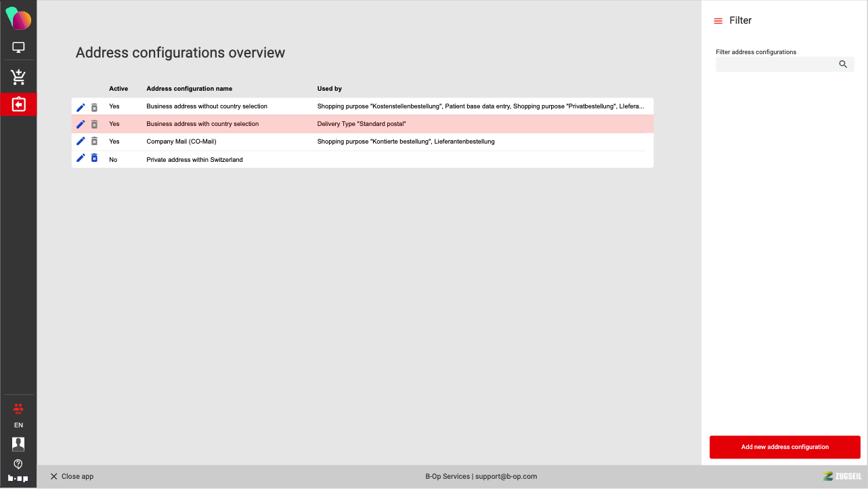Close app via bottom bar
This screenshot has height=489, width=868.
(72, 477)
